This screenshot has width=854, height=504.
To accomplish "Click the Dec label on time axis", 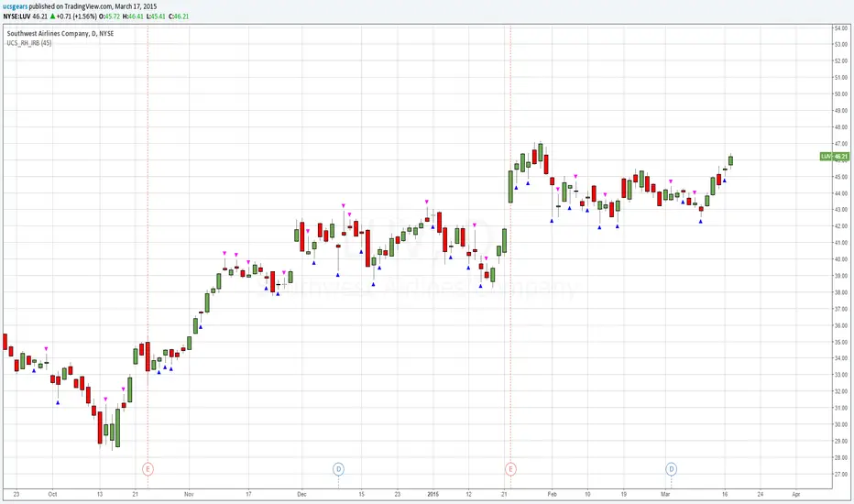I will (301, 494).
